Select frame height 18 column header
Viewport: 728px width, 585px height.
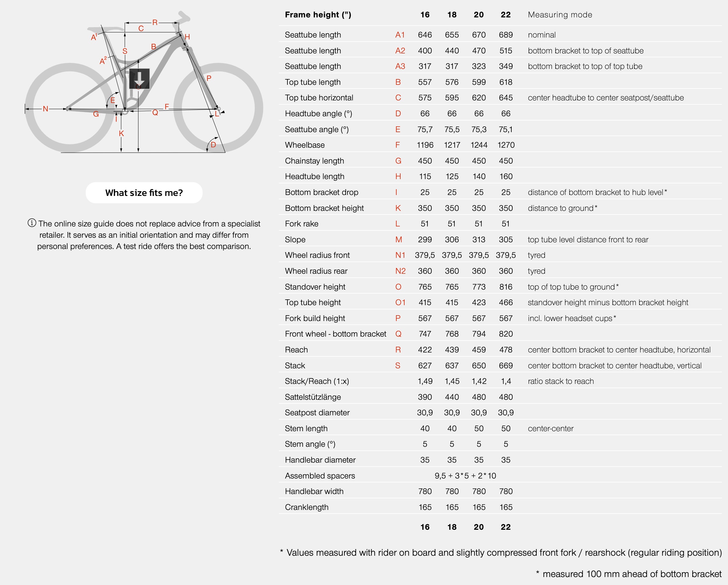452,15
